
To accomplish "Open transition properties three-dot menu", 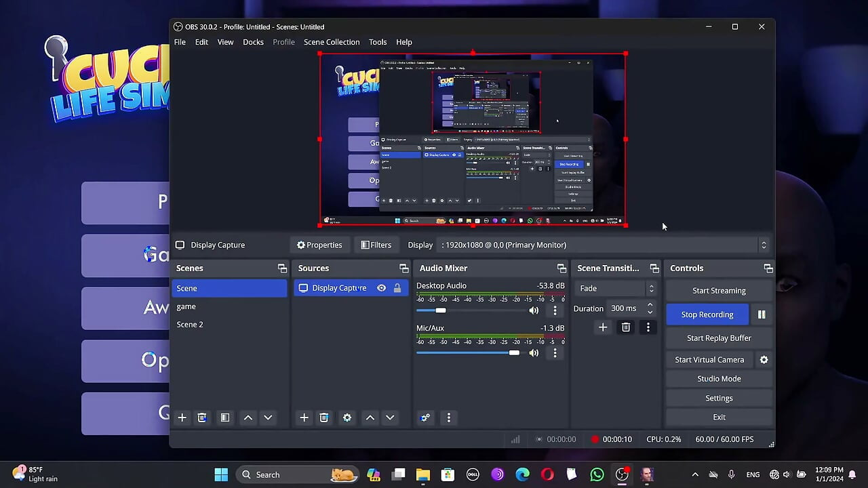I will 648,327.
